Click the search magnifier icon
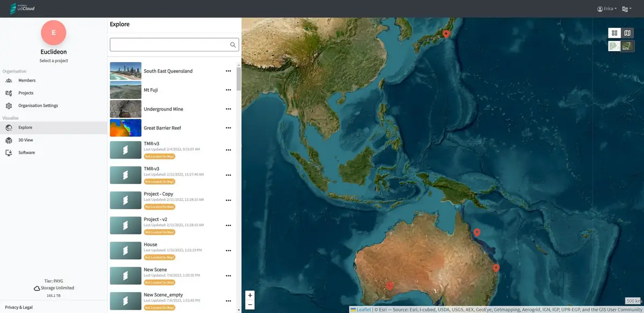This screenshot has width=644, height=313. (x=233, y=45)
